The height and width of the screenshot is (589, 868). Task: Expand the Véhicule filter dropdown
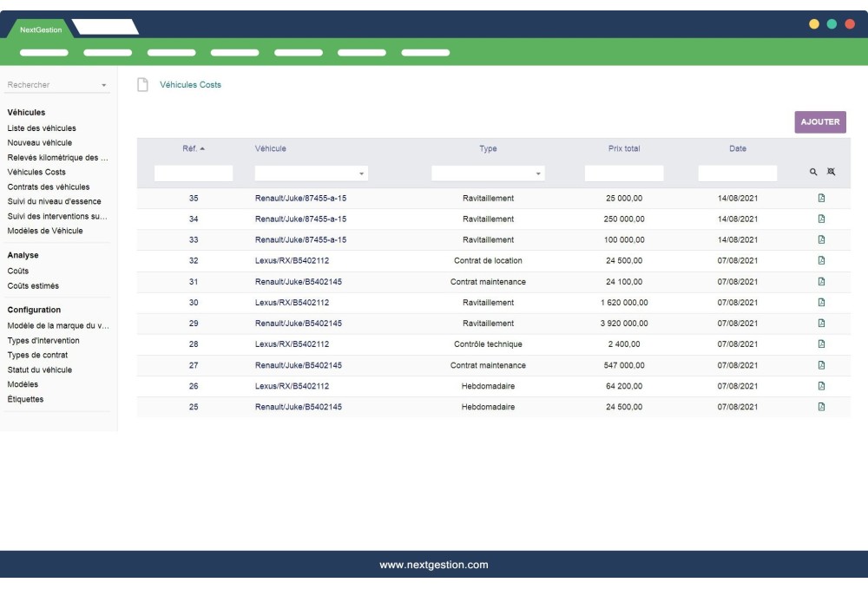(362, 174)
